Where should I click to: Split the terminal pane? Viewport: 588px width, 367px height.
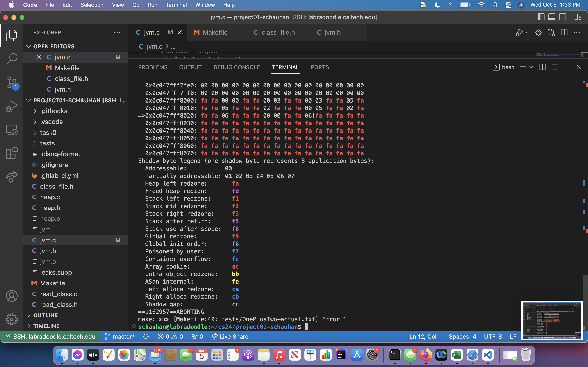[x=542, y=67]
